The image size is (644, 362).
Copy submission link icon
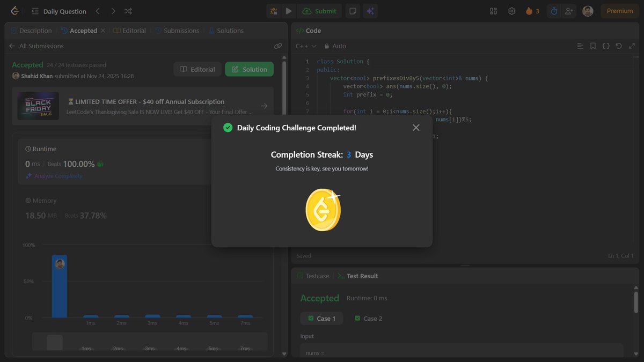pos(277,47)
